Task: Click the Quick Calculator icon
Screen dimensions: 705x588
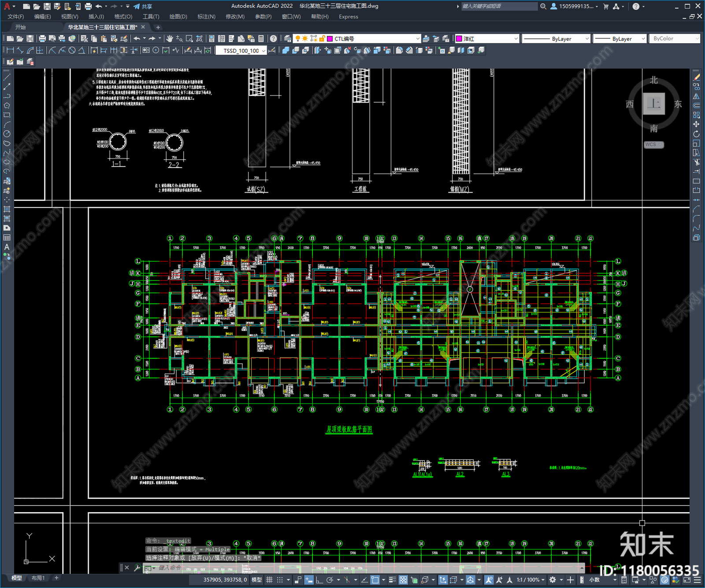Action: (261, 39)
